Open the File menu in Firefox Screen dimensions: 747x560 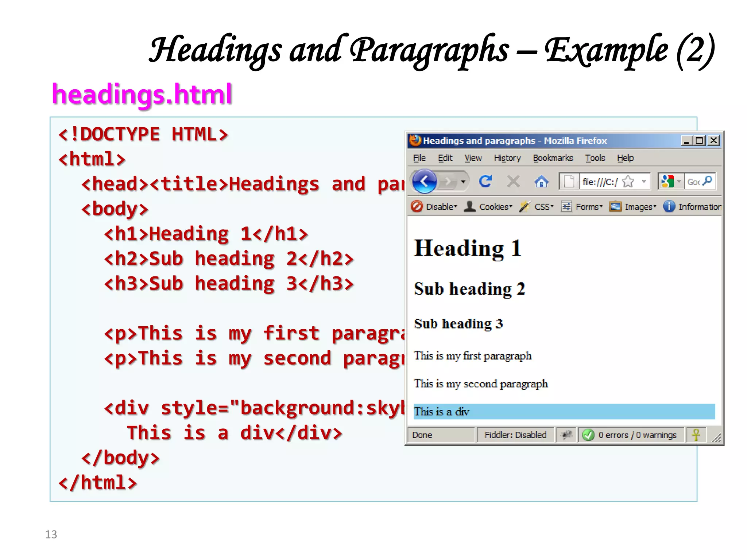(x=419, y=158)
